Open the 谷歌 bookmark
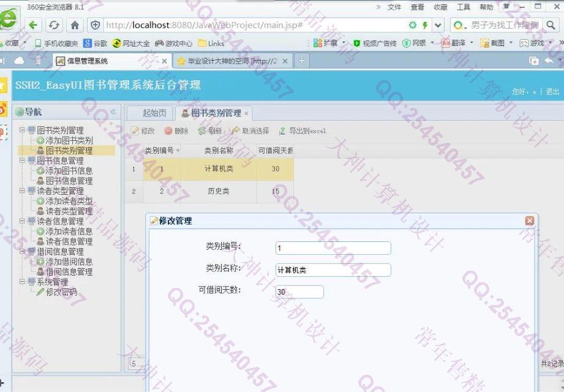564x392 pixels. (96, 43)
